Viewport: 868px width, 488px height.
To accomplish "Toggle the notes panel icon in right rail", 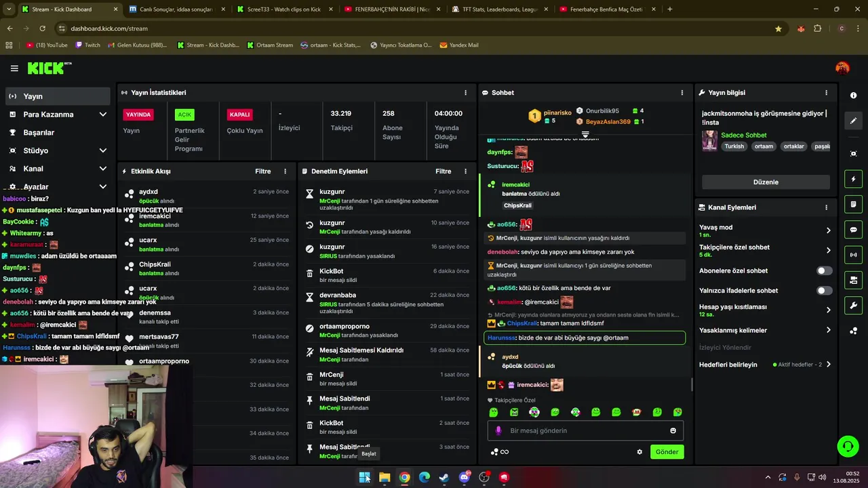I will 854,205.
